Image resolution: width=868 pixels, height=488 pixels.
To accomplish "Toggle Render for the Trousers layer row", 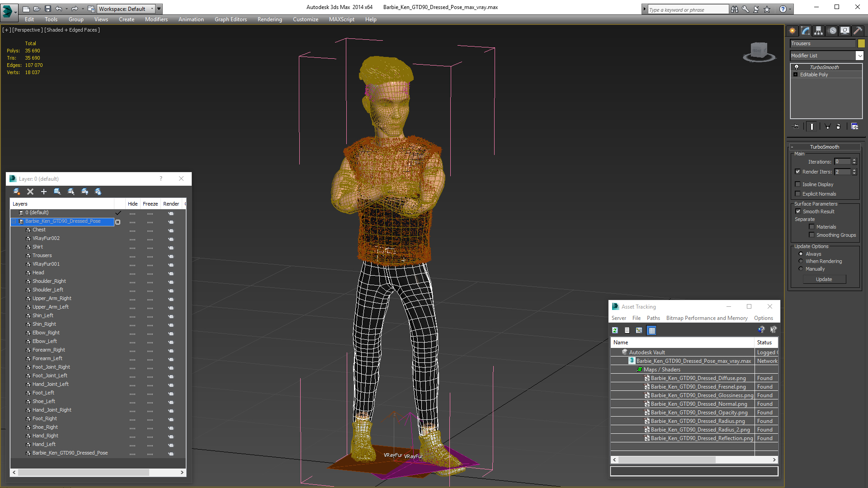I will (x=171, y=256).
